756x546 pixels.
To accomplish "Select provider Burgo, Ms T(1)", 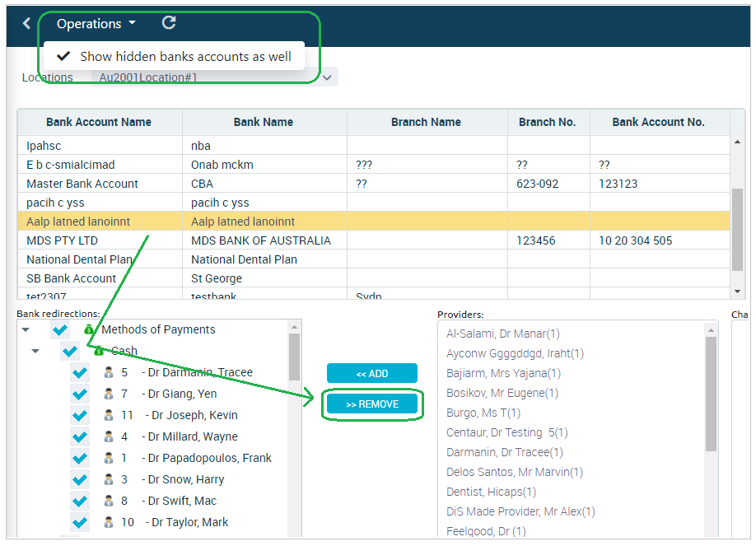I will (x=483, y=413).
